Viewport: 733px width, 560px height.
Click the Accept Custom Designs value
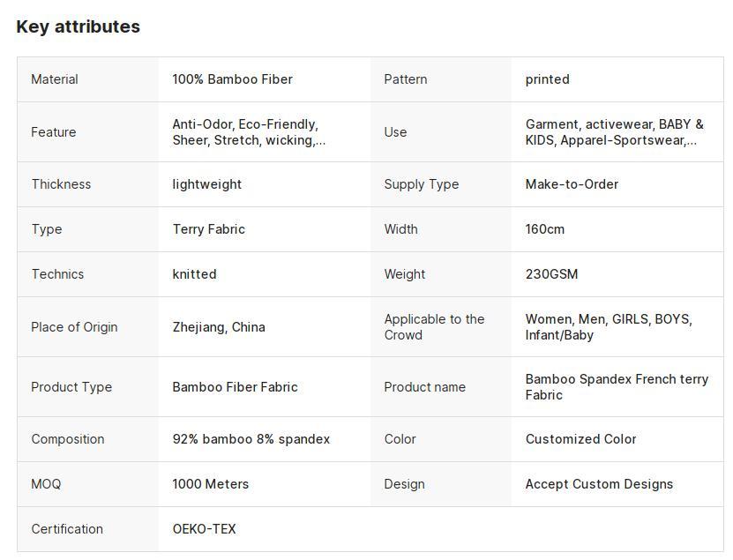point(599,484)
